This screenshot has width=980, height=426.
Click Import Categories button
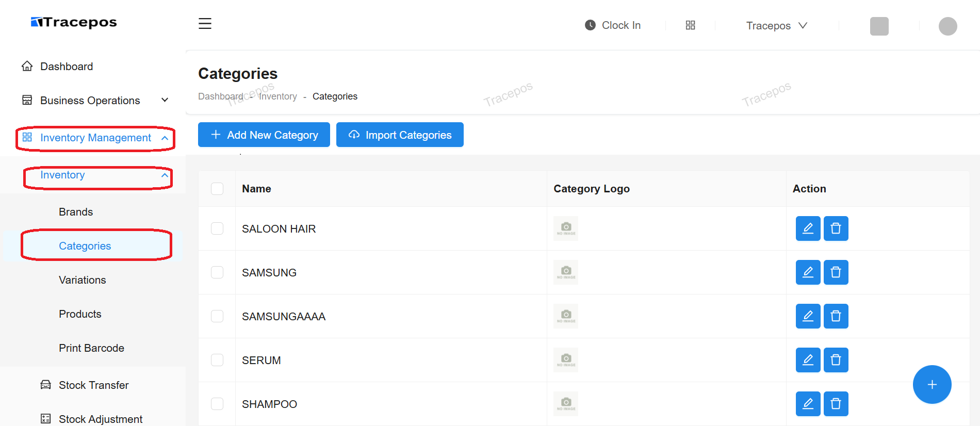[400, 135]
